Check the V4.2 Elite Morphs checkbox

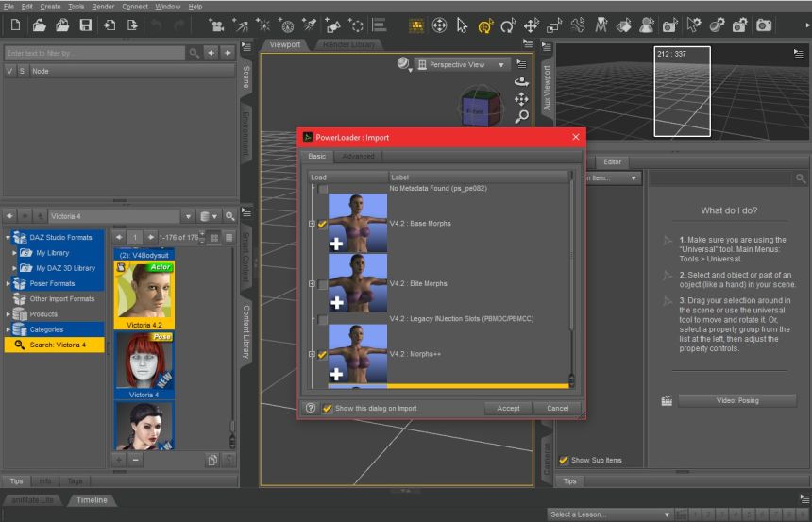tap(323, 284)
